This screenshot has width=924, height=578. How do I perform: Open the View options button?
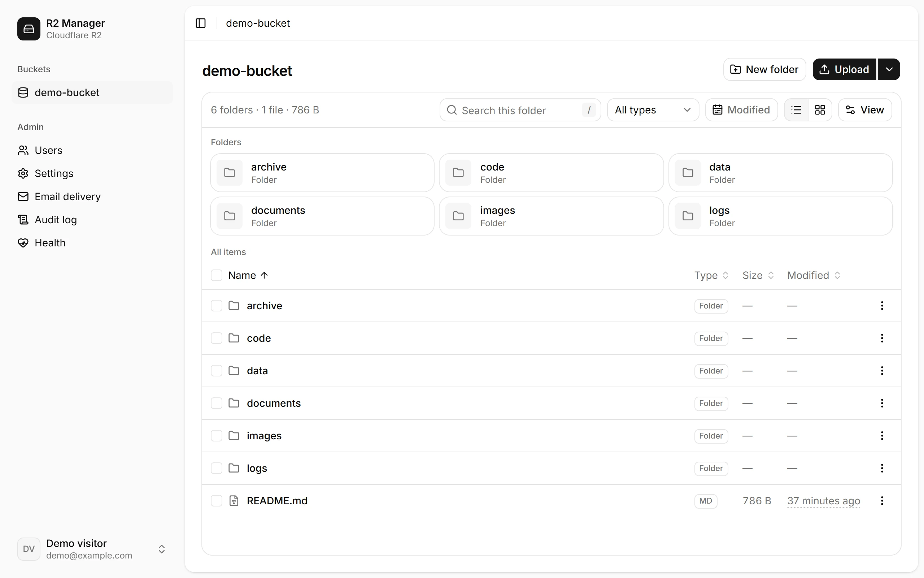[865, 110]
